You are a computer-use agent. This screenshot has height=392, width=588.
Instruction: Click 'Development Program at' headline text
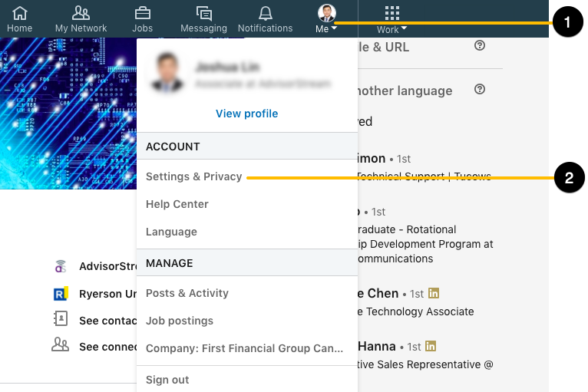click(425, 245)
